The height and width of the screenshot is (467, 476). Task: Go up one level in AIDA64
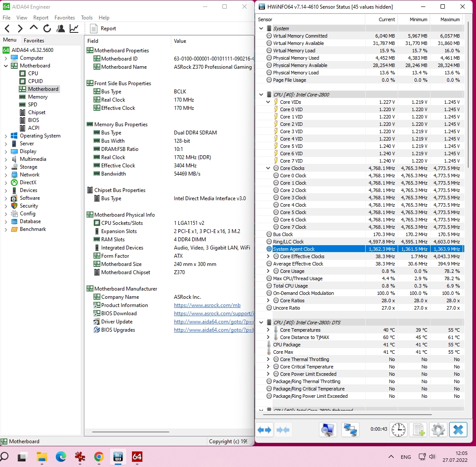coord(34,28)
